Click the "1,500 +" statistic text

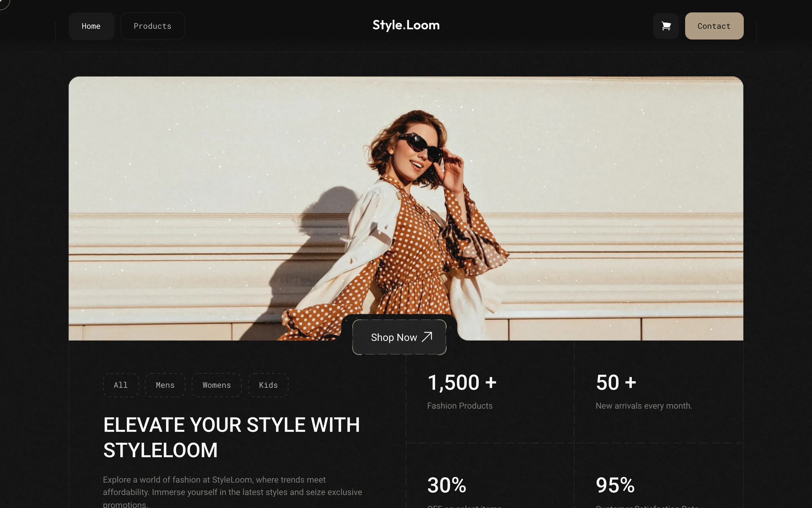[462, 382]
